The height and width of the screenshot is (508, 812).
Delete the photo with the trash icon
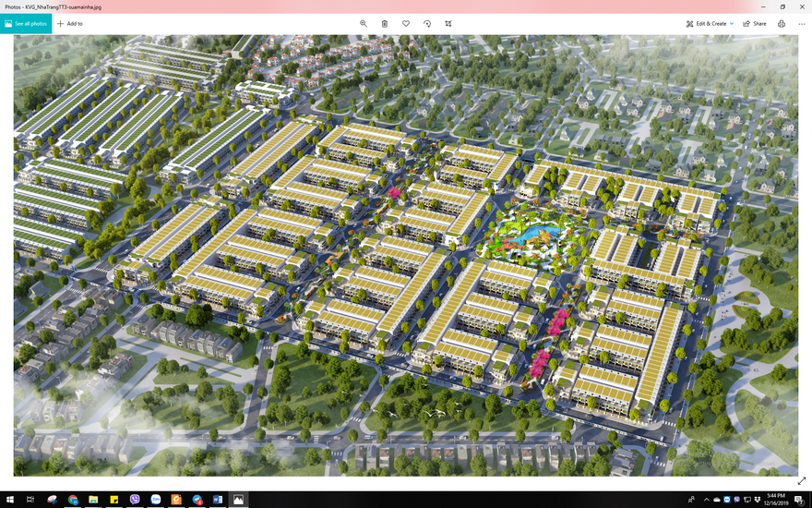point(385,23)
